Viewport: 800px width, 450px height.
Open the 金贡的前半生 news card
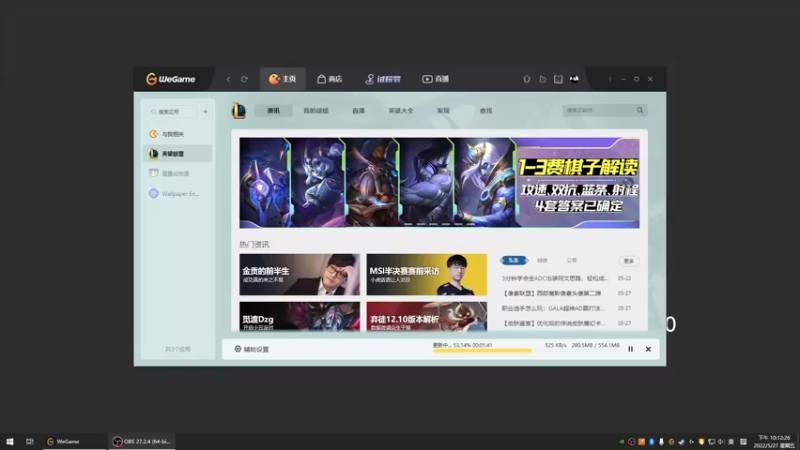299,274
